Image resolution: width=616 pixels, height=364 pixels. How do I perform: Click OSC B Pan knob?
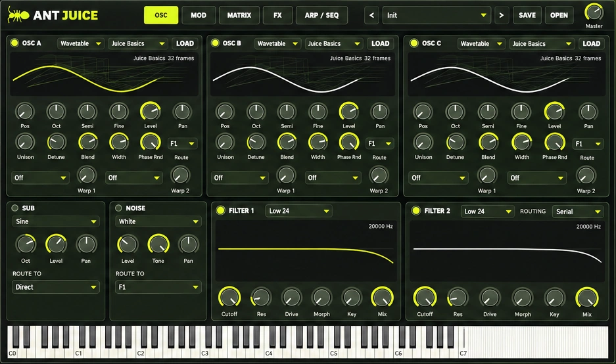click(380, 112)
